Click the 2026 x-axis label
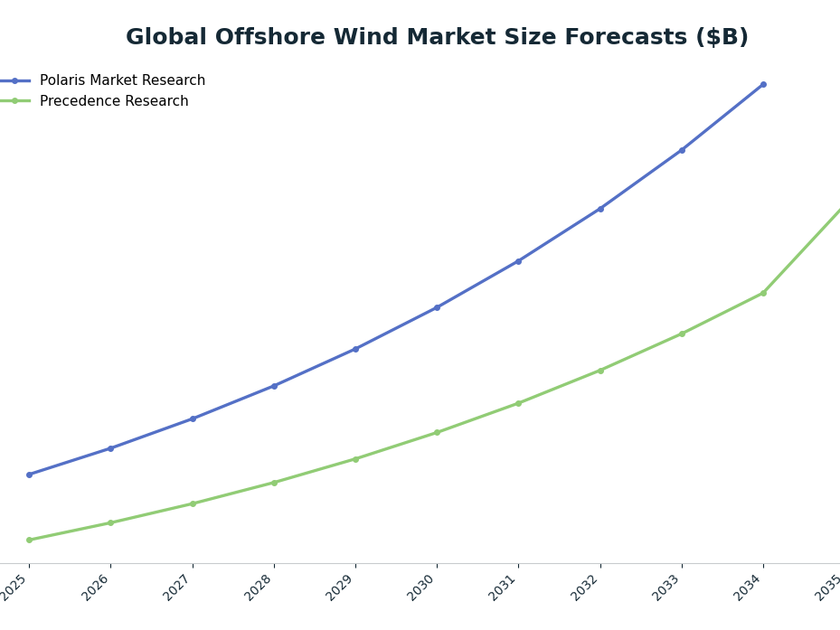 tap(97, 588)
